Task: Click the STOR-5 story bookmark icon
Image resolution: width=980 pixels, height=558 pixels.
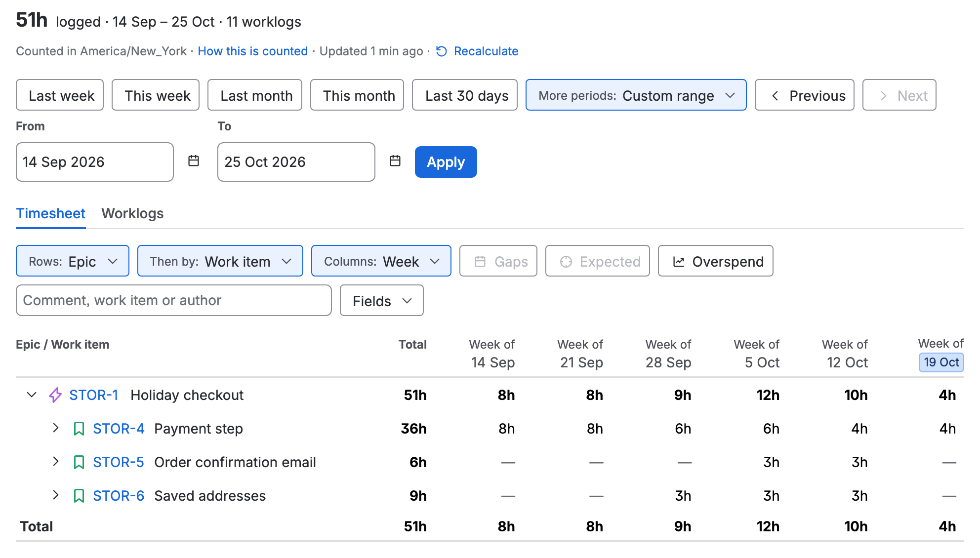Action: coord(79,462)
